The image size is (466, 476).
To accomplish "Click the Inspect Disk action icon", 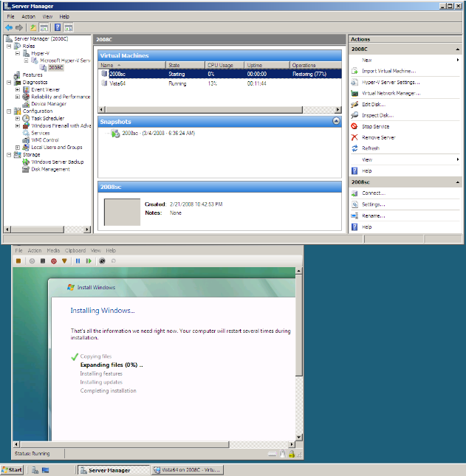I will [354, 115].
